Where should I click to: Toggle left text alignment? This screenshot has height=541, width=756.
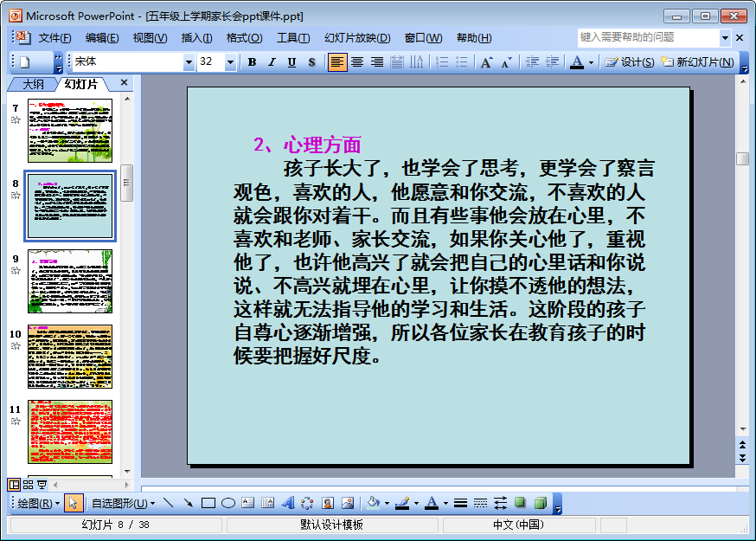pyautogui.click(x=337, y=61)
